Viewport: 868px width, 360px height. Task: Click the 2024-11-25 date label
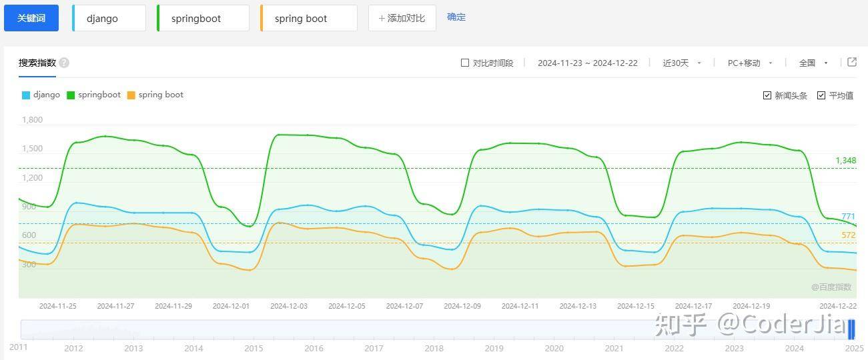click(x=58, y=306)
